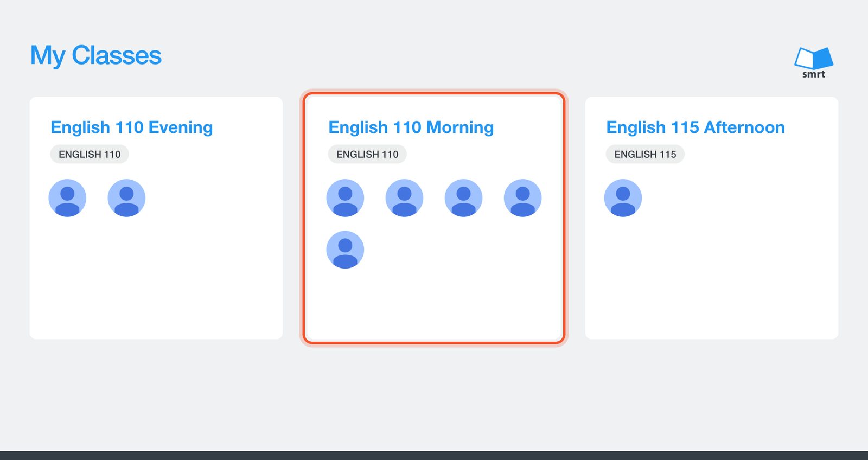Image resolution: width=868 pixels, height=460 pixels.
Task: Select third student avatar in English 110 Morning
Action: tap(463, 198)
